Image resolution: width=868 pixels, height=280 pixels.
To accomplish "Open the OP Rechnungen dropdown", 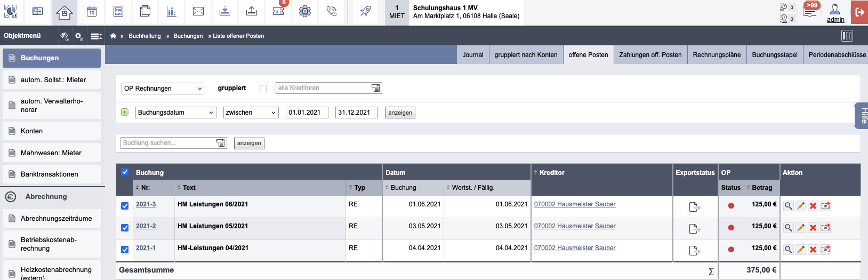I will (163, 89).
